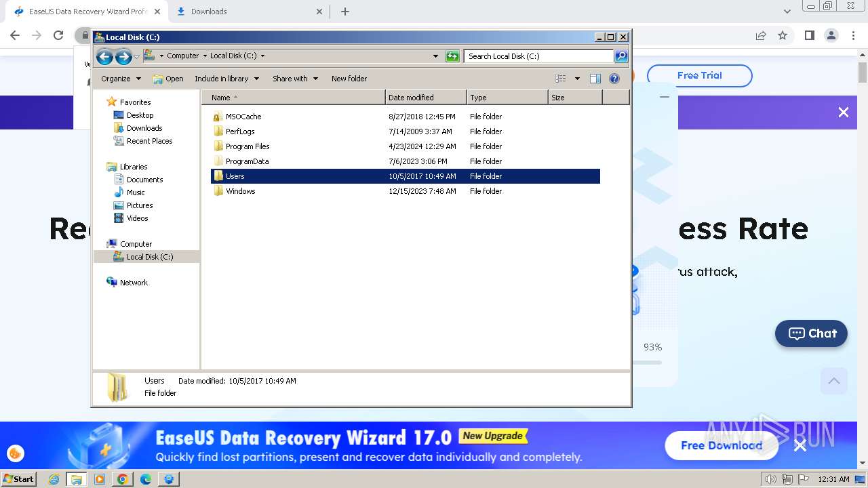Select the Windows folder

(x=240, y=191)
